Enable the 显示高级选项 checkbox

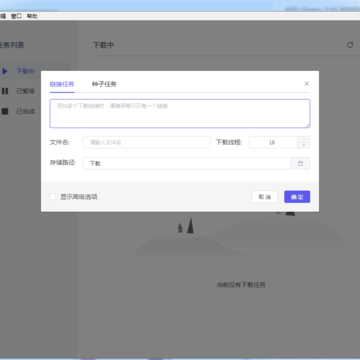click(x=53, y=197)
